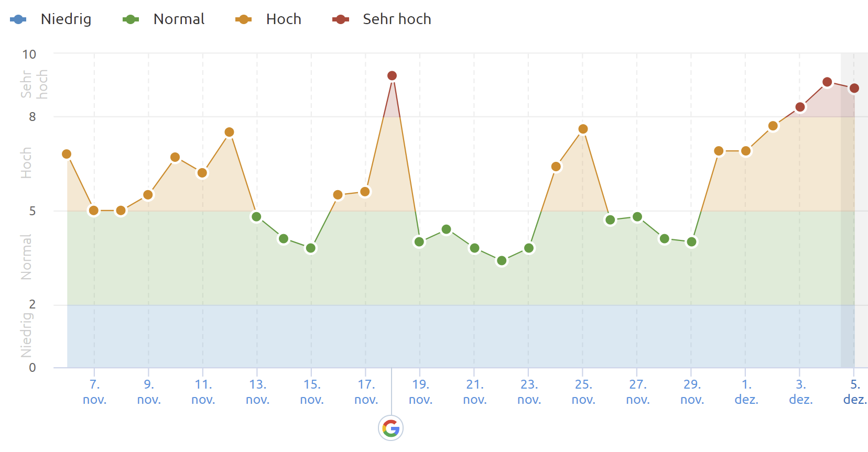Click the 7. nov. x-axis date label

[x=94, y=392]
